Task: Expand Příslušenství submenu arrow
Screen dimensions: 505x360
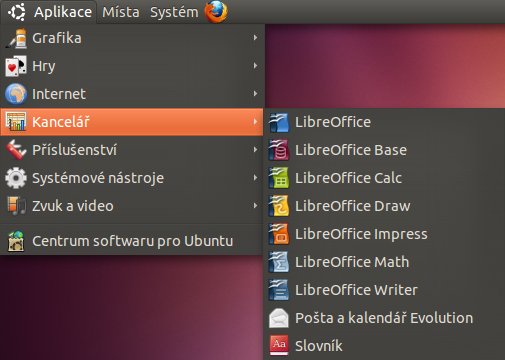Action: (x=255, y=150)
